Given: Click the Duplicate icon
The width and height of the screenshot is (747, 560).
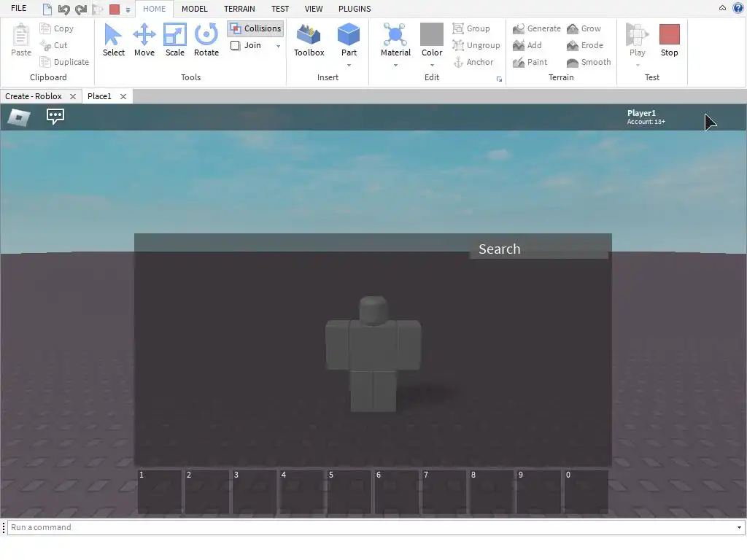Looking at the screenshot, I should pyautogui.click(x=45, y=62).
